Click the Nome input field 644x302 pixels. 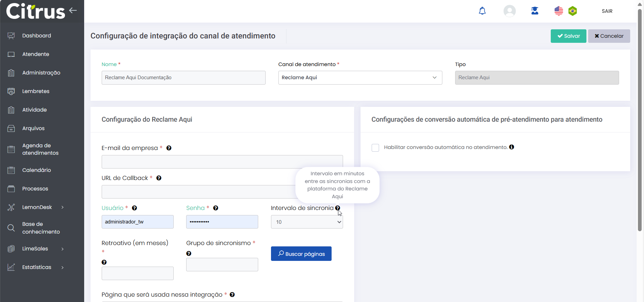pos(183,78)
